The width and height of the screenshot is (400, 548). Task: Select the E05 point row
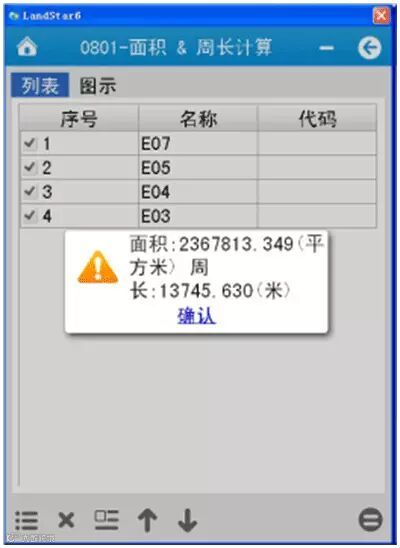pyautogui.click(x=198, y=168)
